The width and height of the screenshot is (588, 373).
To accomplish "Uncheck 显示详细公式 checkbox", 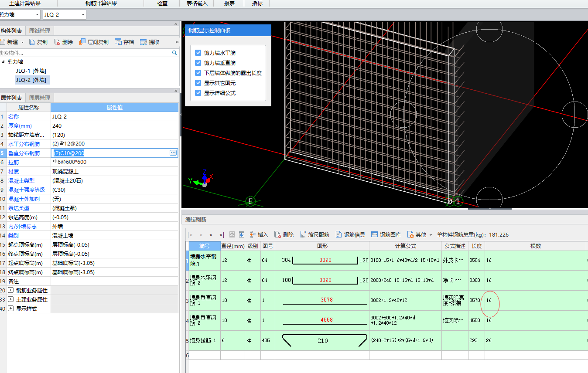I will coord(198,93).
